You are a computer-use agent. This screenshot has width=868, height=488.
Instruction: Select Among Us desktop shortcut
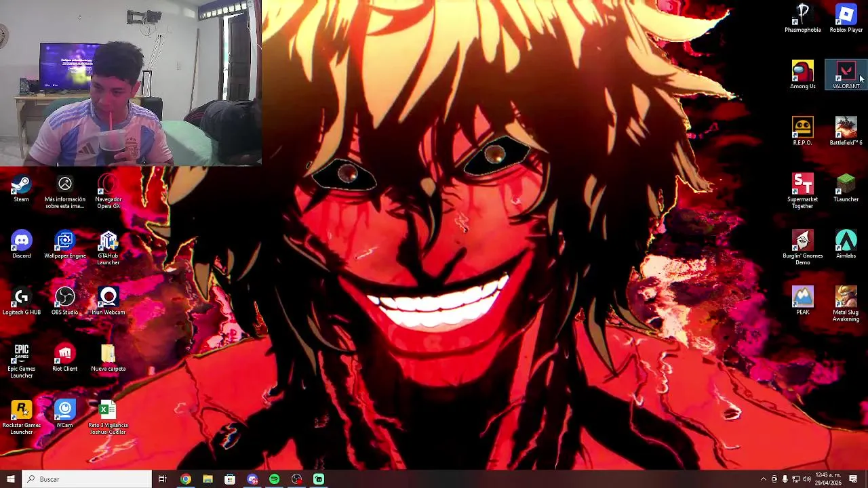pos(803,75)
